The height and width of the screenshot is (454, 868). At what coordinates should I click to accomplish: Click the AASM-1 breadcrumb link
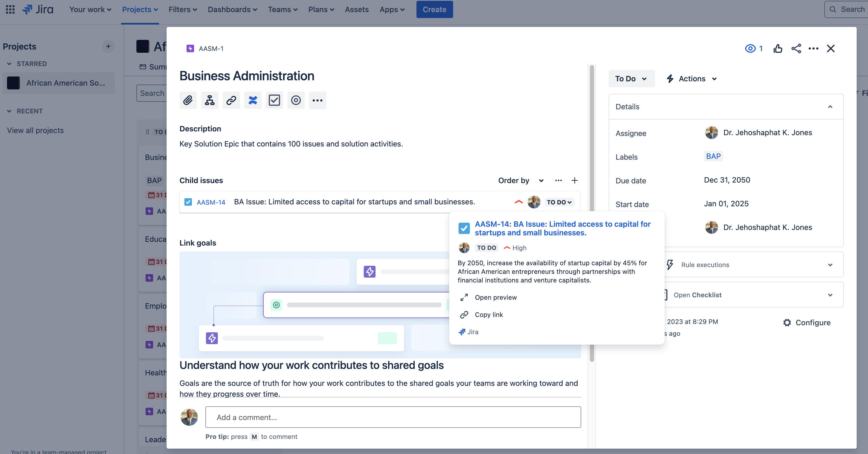pos(211,48)
